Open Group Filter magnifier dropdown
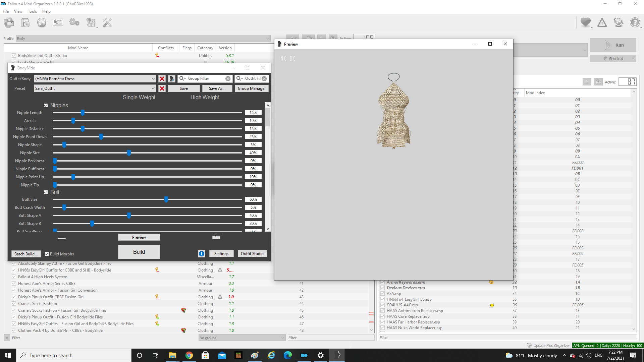Viewport: 644px width, 362px height. [x=183, y=79]
